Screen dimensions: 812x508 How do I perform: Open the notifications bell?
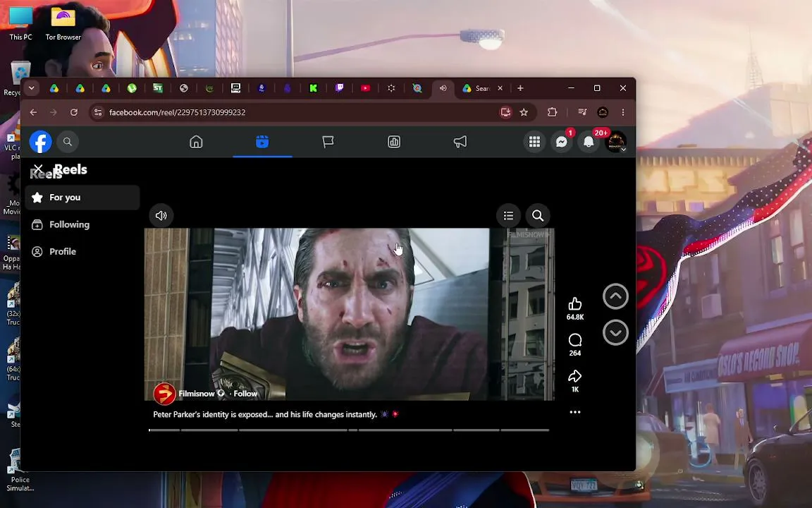pos(589,142)
